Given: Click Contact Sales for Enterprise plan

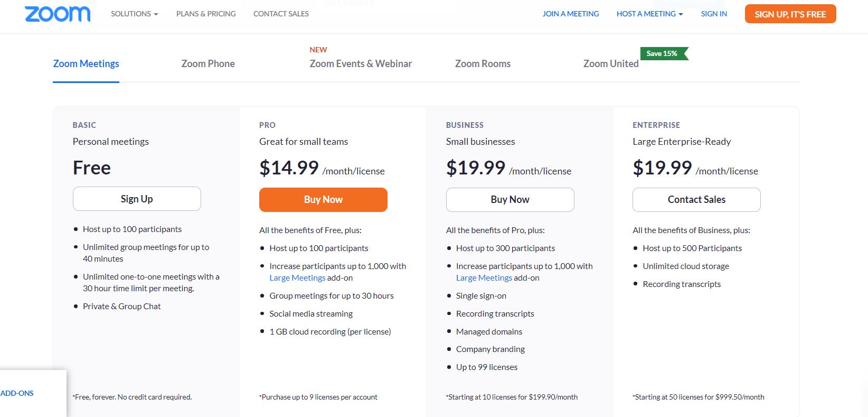Looking at the screenshot, I should [696, 200].
